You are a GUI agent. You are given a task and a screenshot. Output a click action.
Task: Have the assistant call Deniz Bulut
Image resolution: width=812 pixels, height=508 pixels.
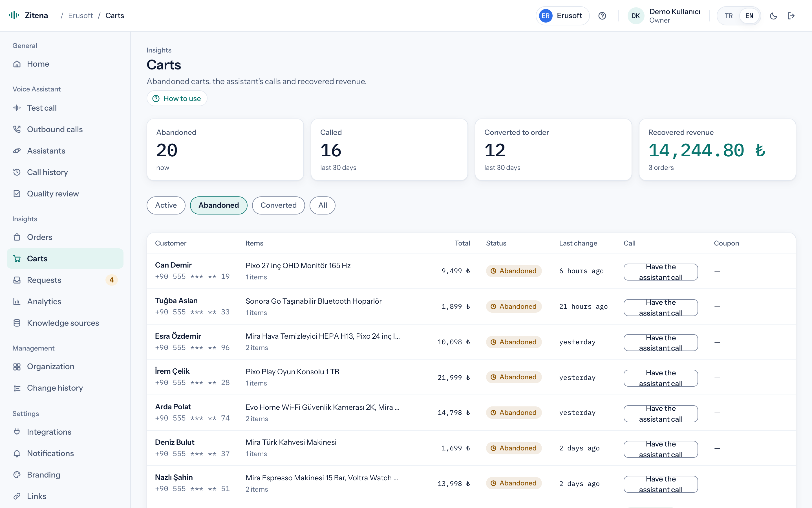pyautogui.click(x=661, y=450)
